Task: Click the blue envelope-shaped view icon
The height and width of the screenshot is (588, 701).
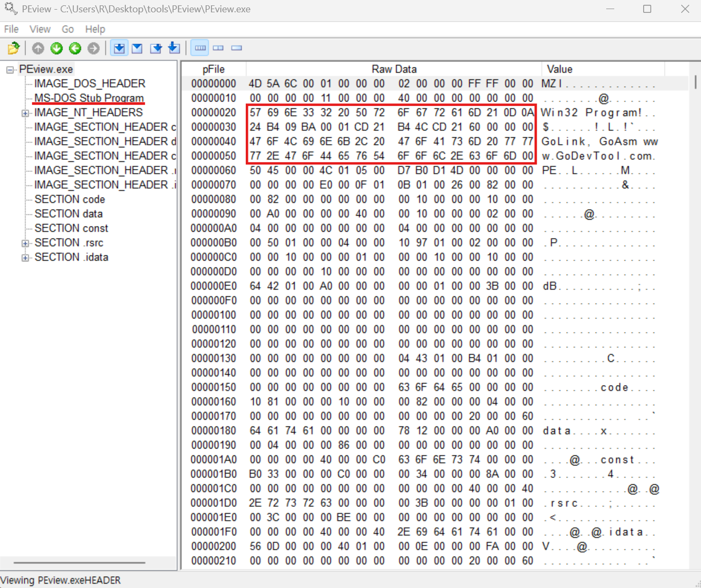Action: 137,48
